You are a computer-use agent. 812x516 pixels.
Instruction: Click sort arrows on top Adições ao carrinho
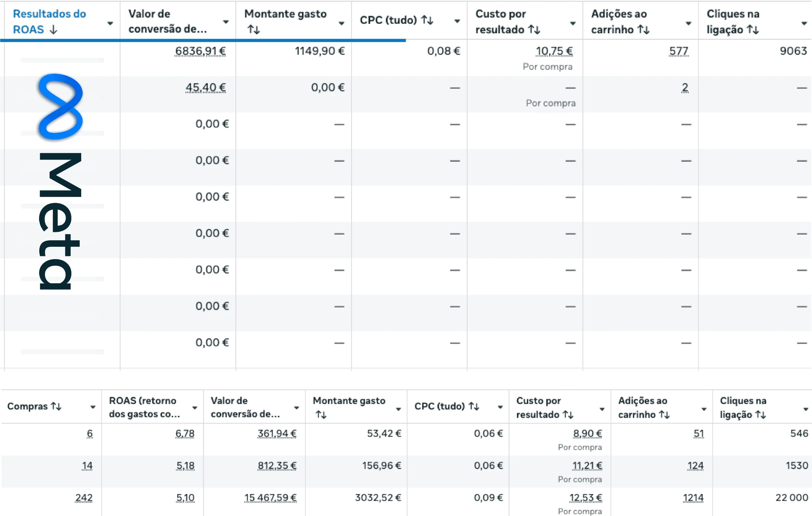[643, 30]
